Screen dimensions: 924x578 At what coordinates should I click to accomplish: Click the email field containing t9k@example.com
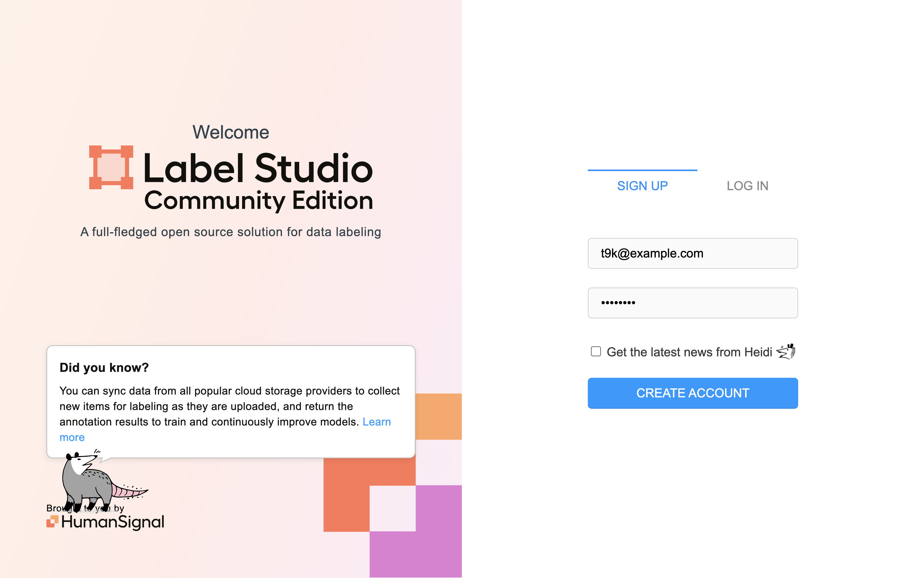[693, 253]
